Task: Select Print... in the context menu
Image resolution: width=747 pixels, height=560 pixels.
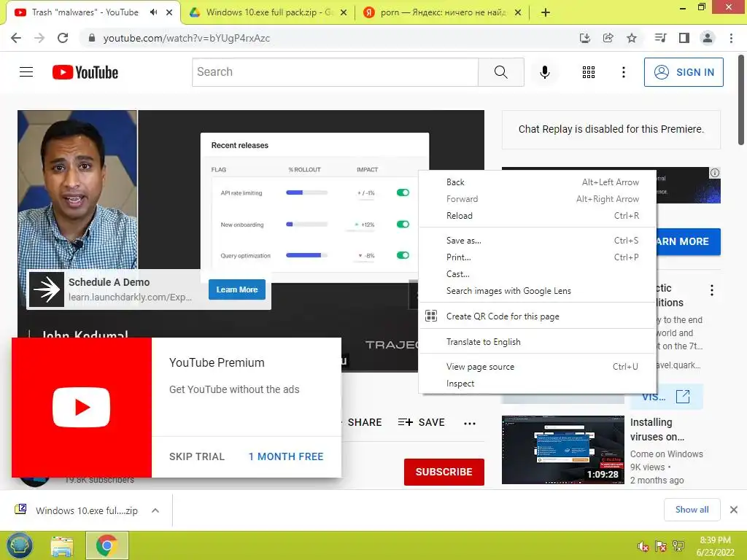Action: coord(538,257)
